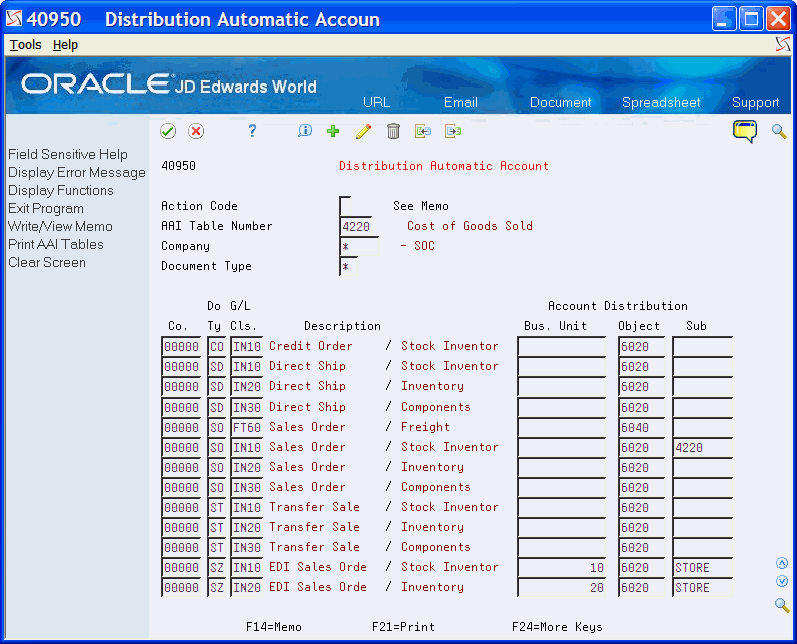Click the AAI Table Number field 4220
The width and height of the screenshot is (797, 644).
click(x=356, y=226)
